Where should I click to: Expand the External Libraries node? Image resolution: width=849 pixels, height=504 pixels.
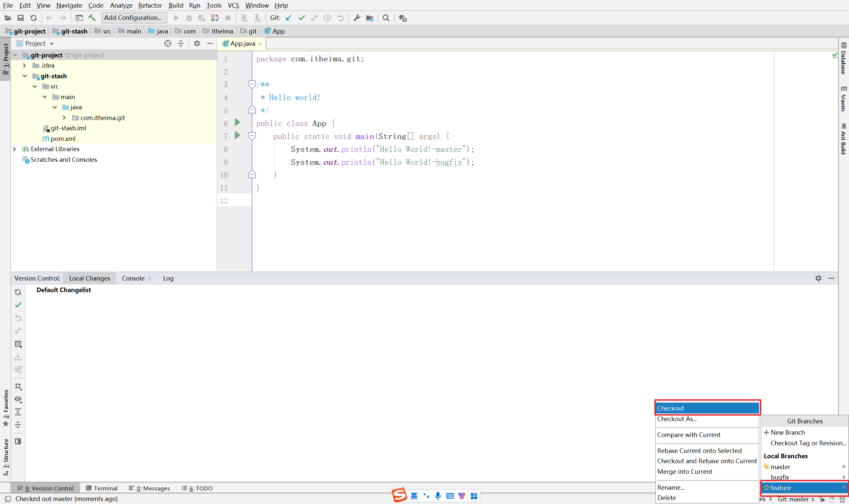[15, 149]
